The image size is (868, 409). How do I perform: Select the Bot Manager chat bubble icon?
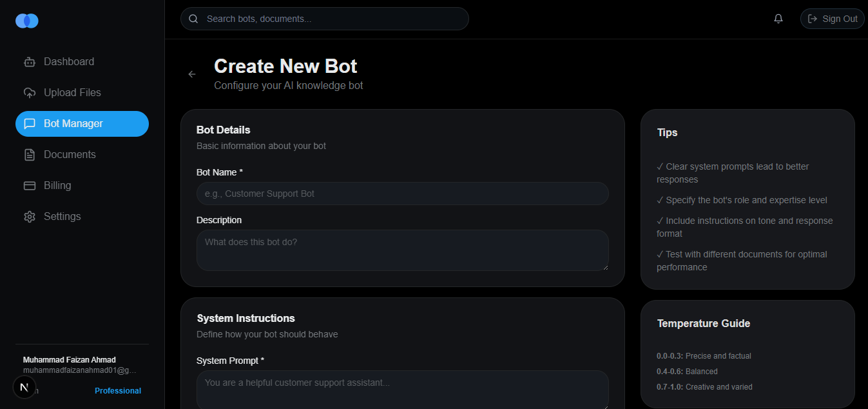[x=30, y=123]
